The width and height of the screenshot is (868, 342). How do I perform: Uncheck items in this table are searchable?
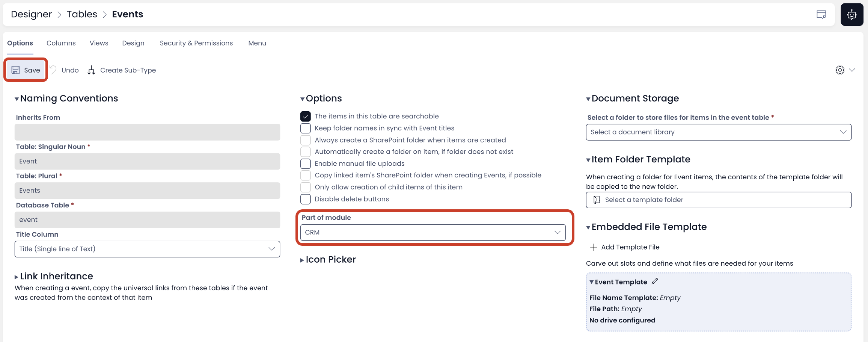click(x=306, y=117)
